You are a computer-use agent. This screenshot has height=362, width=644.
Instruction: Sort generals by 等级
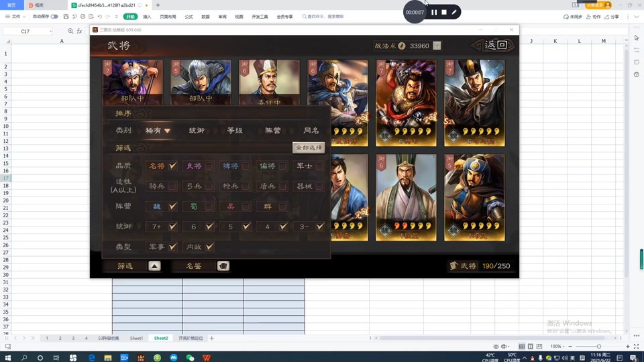235,131
